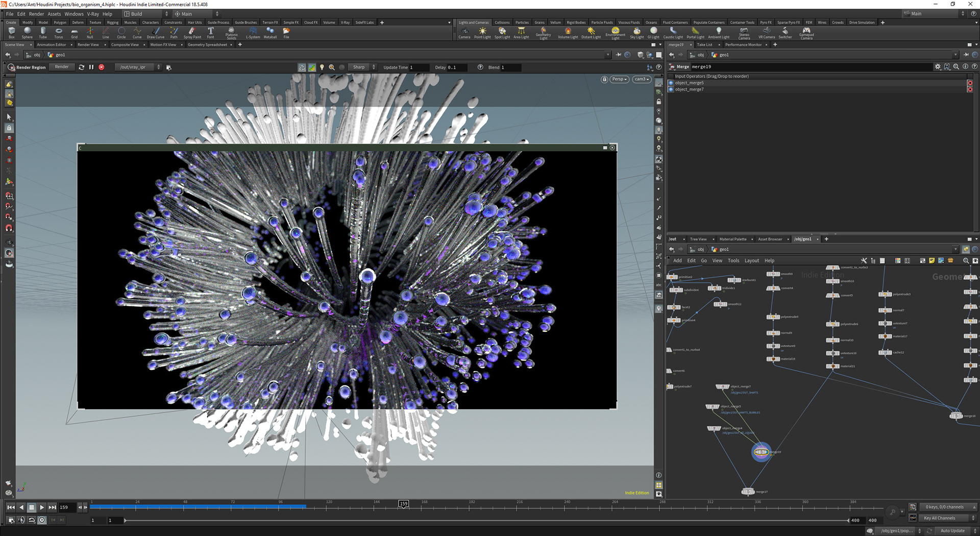Screen dimensions: 980x536
Task: Click the Render button
Action: coord(62,67)
